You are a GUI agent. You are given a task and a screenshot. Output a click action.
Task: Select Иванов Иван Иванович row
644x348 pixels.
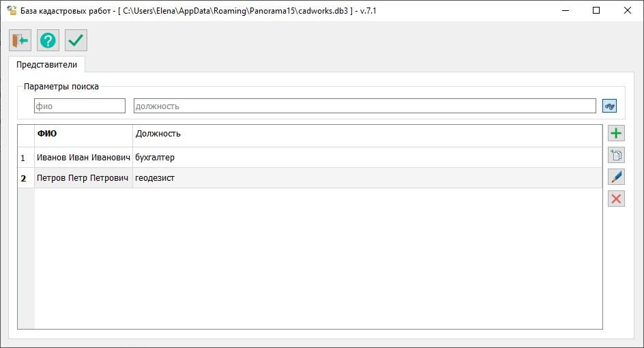tap(83, 158)
